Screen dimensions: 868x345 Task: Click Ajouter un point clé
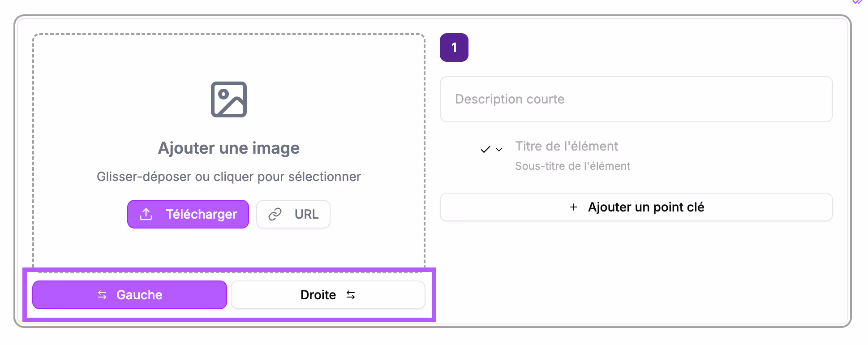(x=636, y=207)
